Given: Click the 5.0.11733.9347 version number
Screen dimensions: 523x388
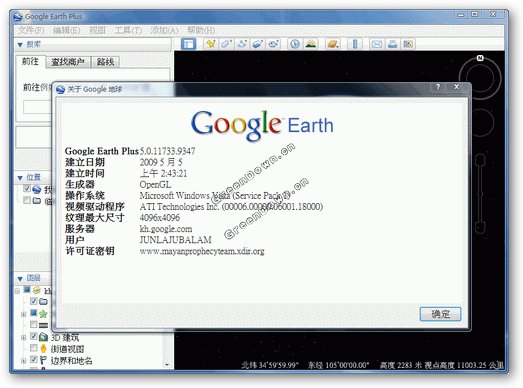Looking at the screenshot, I should pyautogui.click(x=167, y=151).
